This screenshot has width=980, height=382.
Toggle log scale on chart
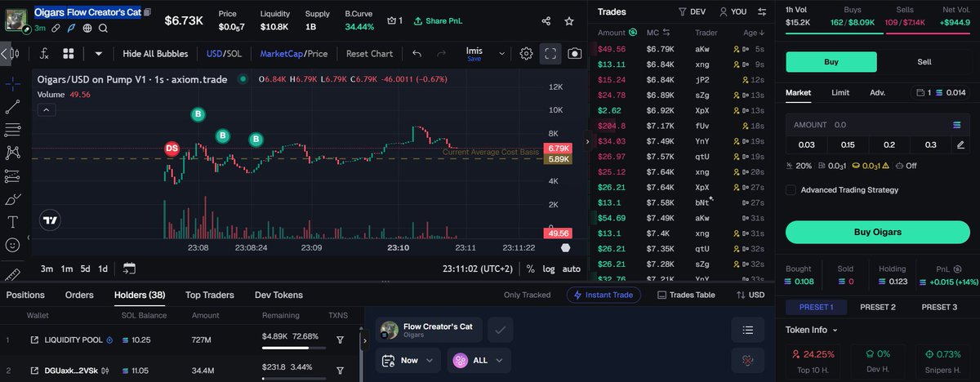pyautogui.click(x=549, y=269)
